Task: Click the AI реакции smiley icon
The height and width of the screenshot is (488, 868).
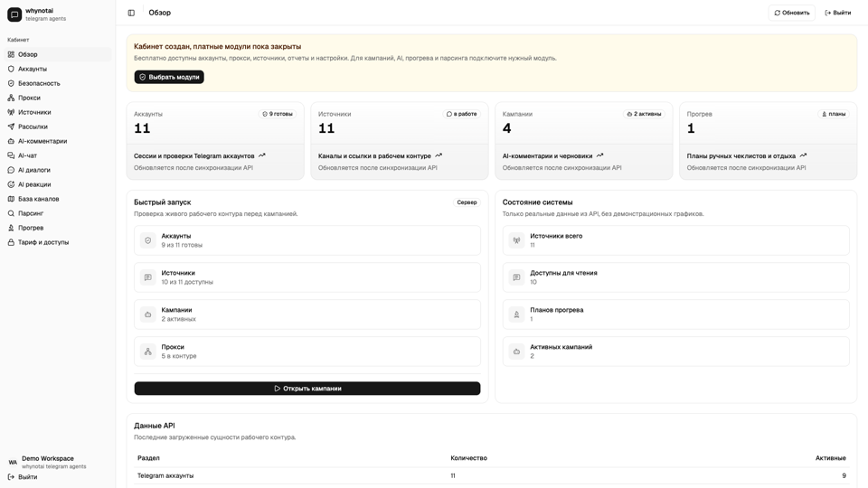Action: 11,184
